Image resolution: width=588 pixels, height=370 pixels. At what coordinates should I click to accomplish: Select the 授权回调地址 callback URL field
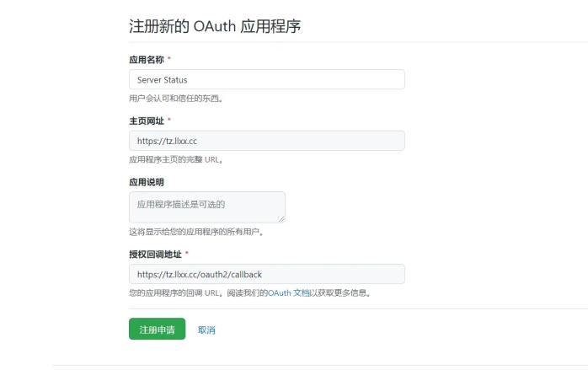tap(267, 274)
